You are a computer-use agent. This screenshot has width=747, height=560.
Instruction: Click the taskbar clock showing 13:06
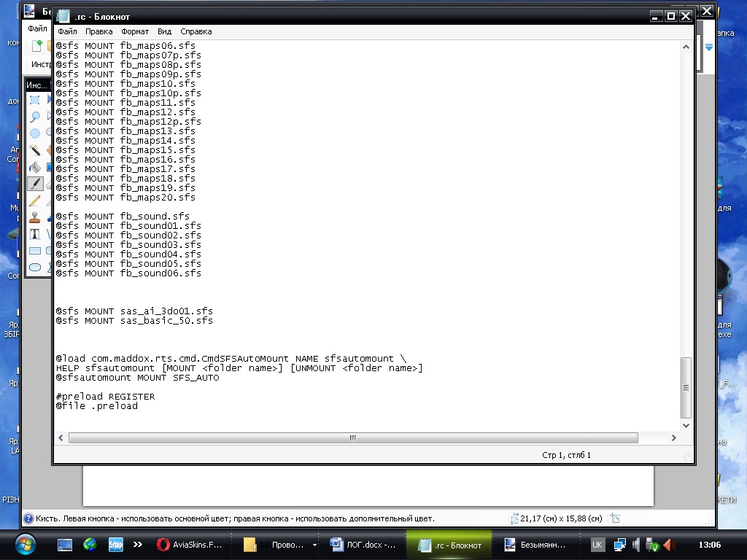[709, 545]
